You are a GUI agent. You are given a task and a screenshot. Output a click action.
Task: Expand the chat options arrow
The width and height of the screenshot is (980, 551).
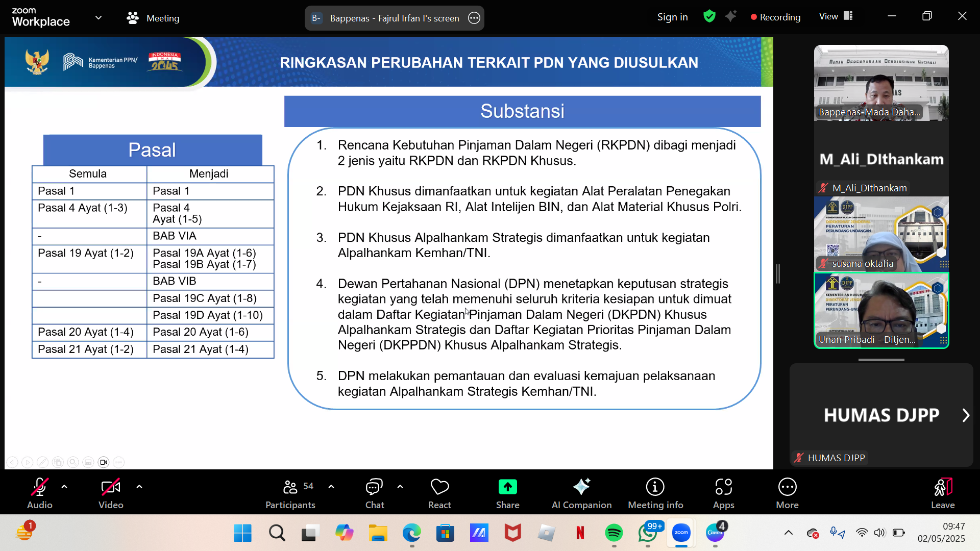pos(400,487)
